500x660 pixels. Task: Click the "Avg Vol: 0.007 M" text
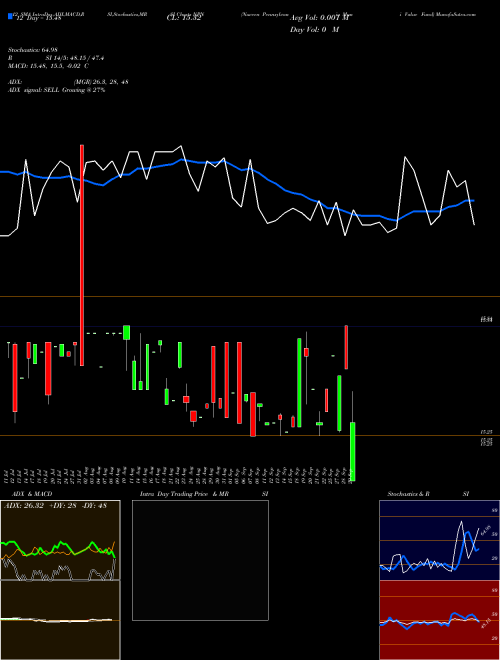click(320, 18)
